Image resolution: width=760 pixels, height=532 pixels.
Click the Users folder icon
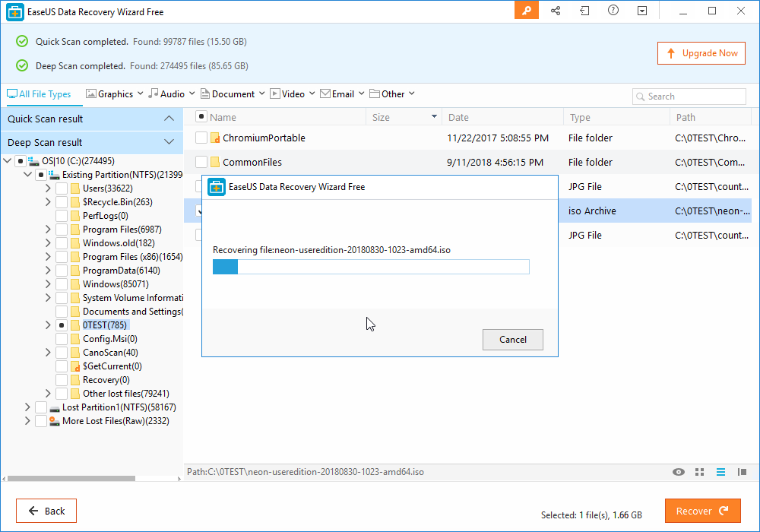point(75,188)
